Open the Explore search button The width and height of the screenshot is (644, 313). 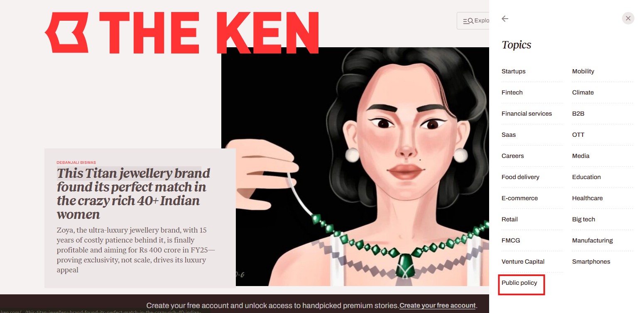point(473,21)
